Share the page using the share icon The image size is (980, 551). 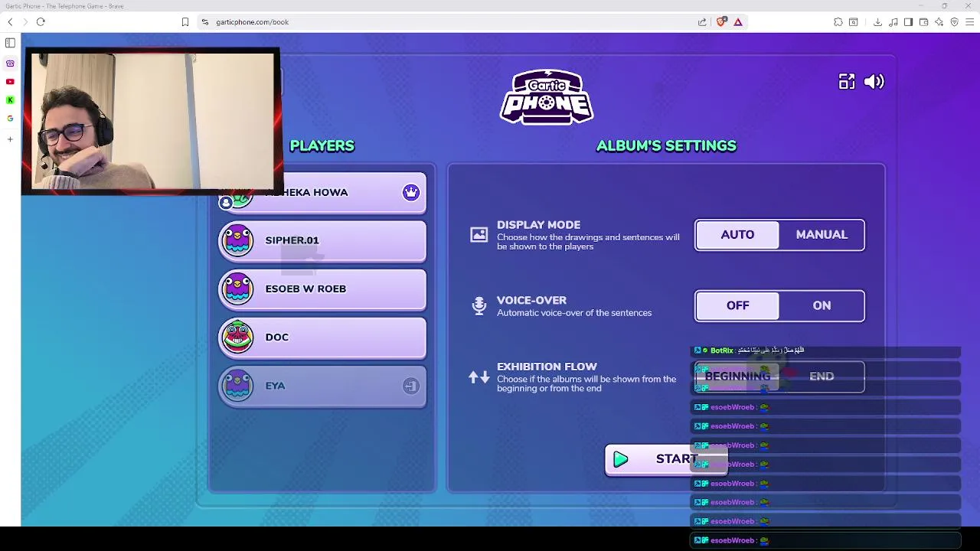(702, 22)
